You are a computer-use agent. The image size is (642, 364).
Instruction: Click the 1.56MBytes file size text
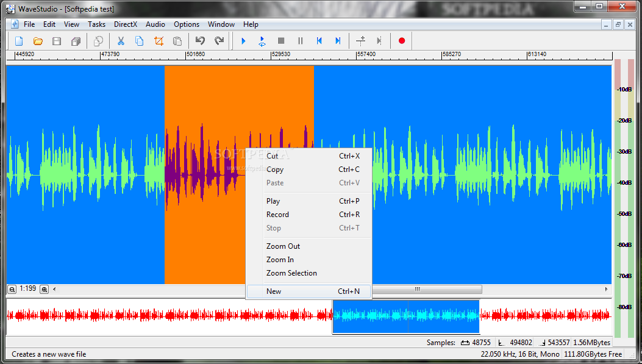click(x=591, y=343)
